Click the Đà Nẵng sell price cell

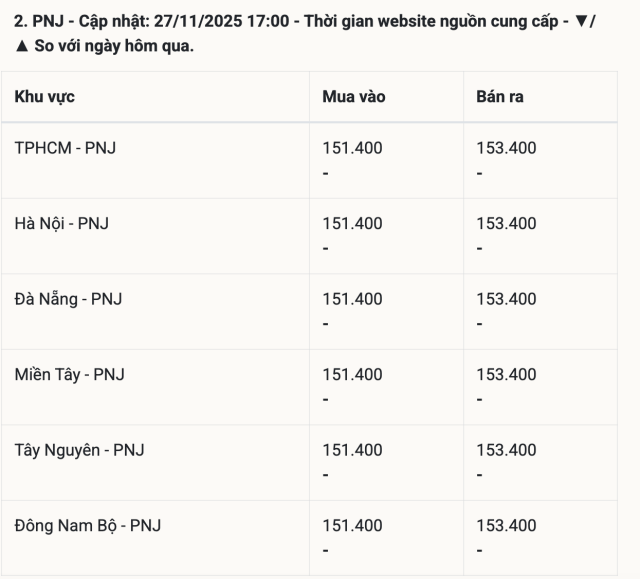point(506,299)
